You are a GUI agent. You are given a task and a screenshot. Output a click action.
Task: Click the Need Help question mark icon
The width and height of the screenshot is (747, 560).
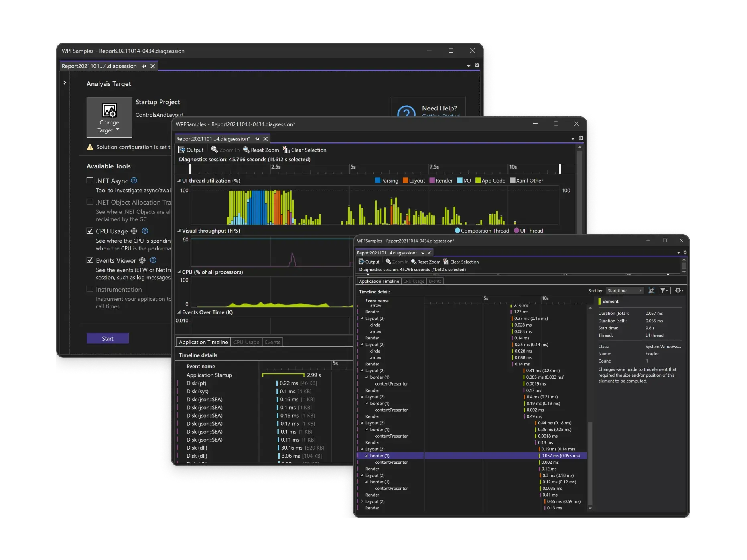tap(407, 113)
